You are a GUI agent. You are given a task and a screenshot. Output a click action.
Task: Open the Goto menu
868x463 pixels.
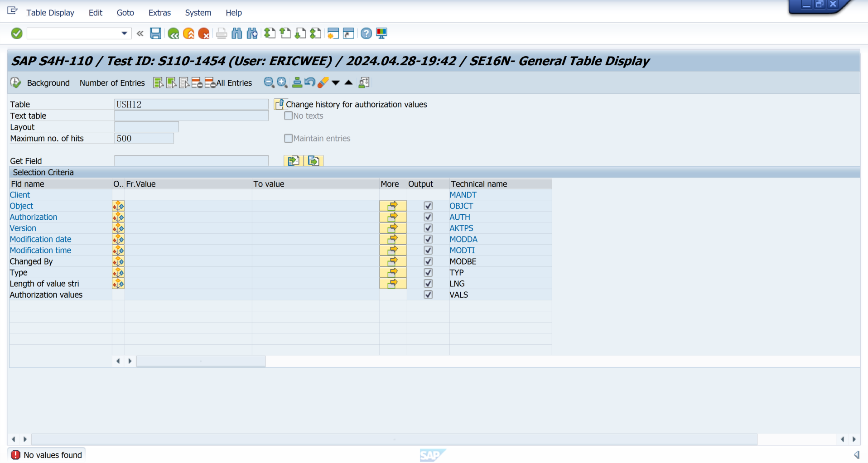[125, 13]
